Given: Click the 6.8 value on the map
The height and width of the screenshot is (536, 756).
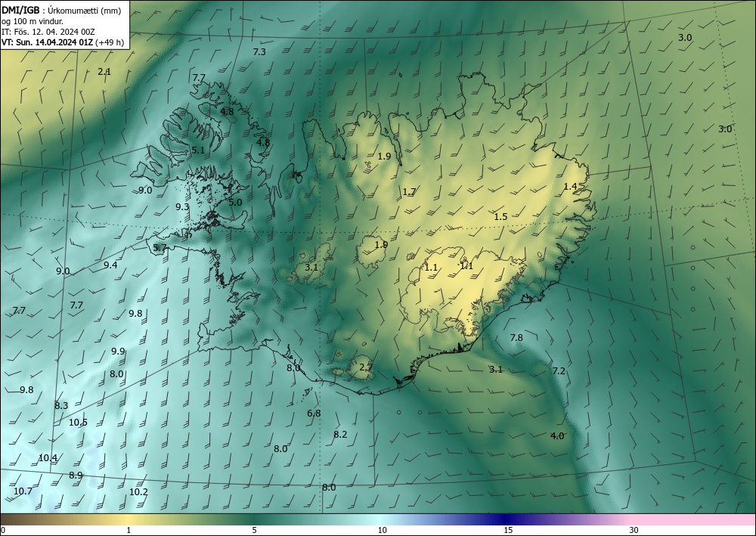Looking at the screenshot, I should pyautogui.click(x=314, y=414).
